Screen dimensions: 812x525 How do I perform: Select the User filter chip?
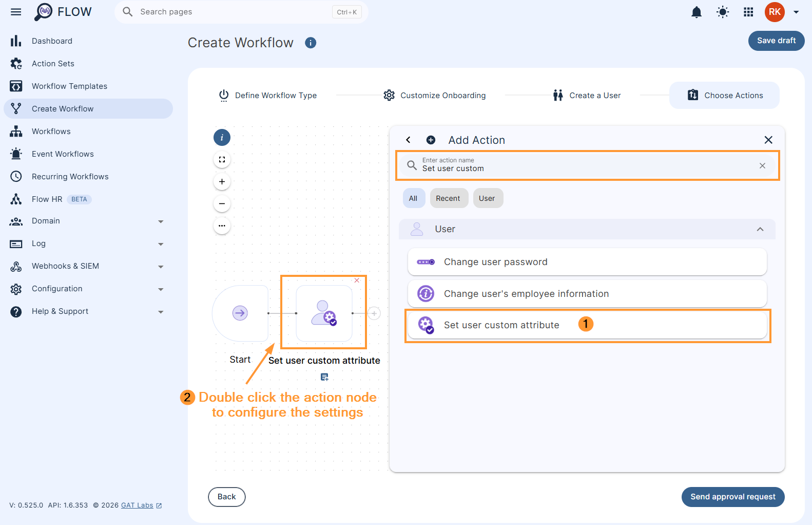pyautogui.click(x=488, y=198)
